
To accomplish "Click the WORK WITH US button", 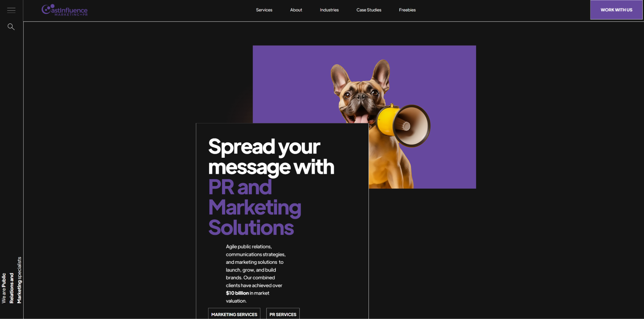I will pyautogui.click(x=616, y=10).
